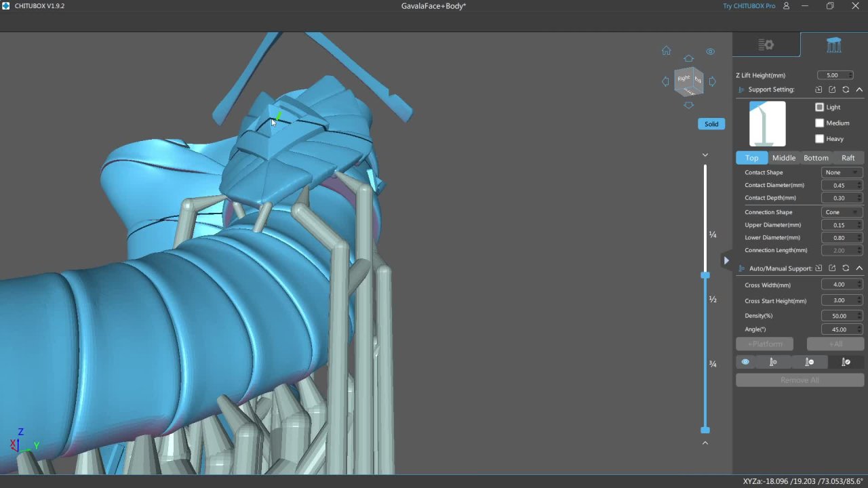This screenshot has width=868, height=488.
Task: Rotate view right with the right arrow
Action: [712, 81]
